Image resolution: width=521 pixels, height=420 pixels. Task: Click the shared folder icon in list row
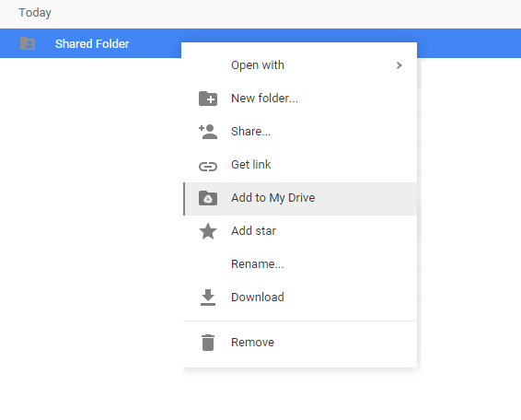(28, 43)
